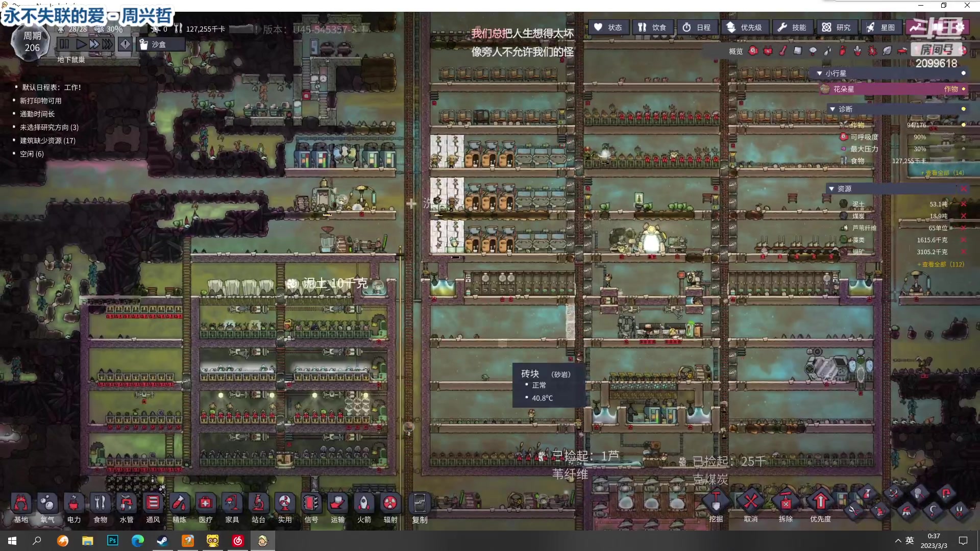Screen dimensions: 980x551
Task: Unpin 泥土 resource with red X
Action: pyautogui.click(x=963, y=204)
